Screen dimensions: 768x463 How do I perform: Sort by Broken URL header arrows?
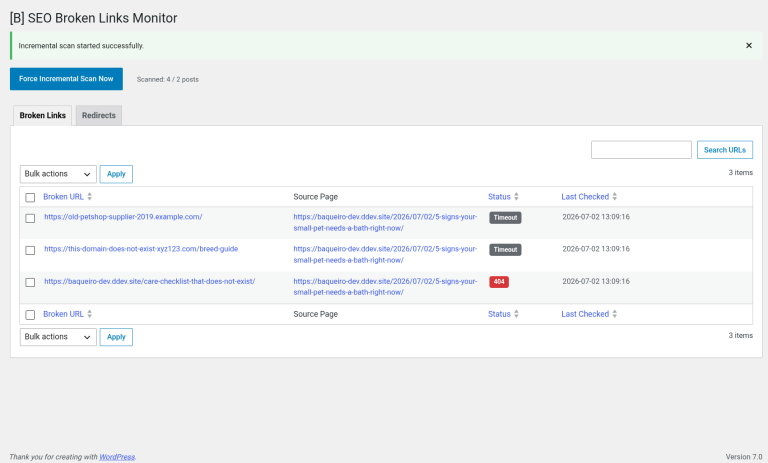[90, 196]
